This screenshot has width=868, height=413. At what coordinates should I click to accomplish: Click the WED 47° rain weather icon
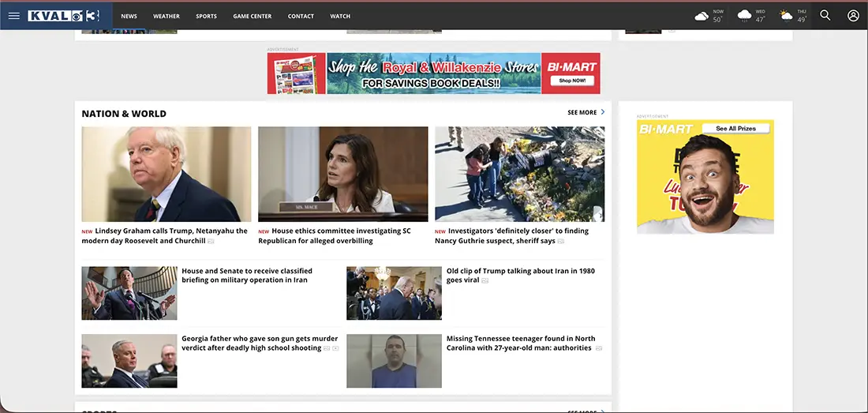coord(745,16)
